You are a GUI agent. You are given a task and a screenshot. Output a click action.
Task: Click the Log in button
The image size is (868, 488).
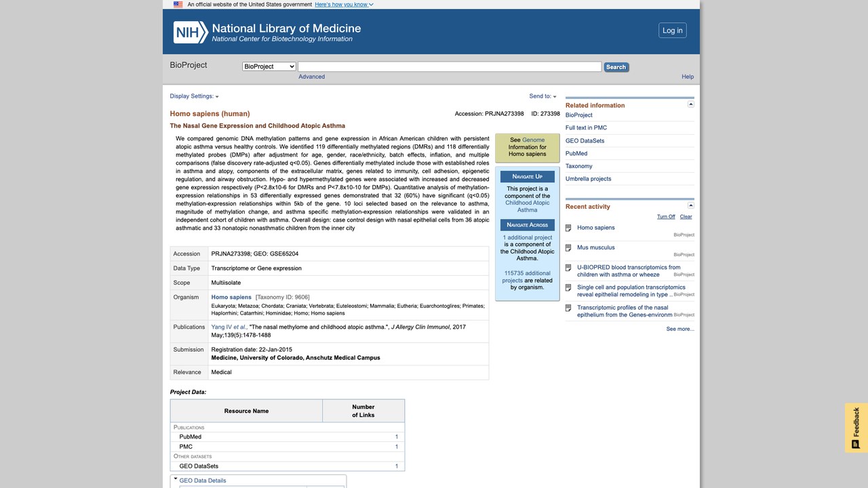click(x=673, y=30)
